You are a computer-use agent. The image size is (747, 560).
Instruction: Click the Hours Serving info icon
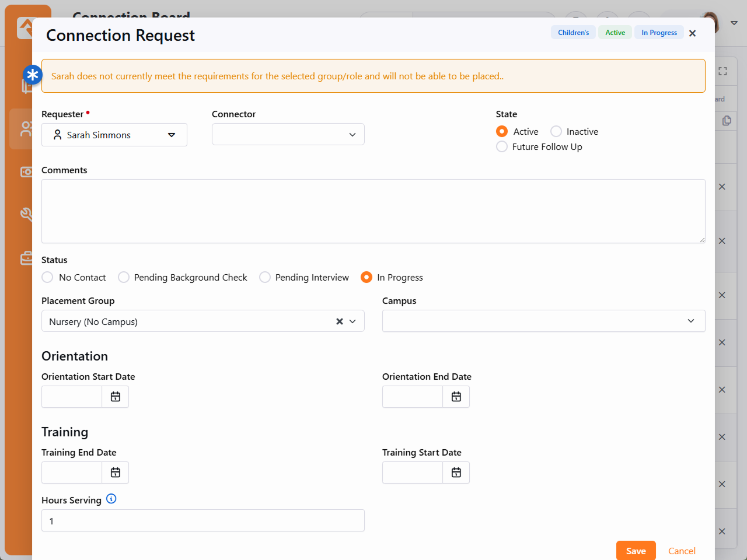[111, 499]
